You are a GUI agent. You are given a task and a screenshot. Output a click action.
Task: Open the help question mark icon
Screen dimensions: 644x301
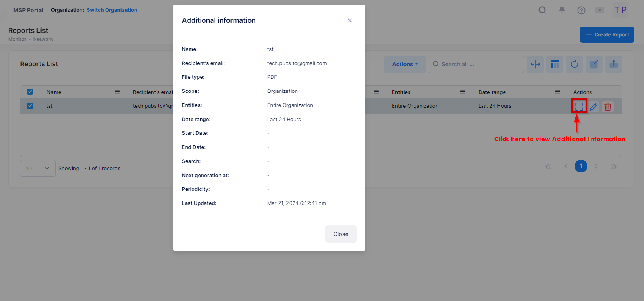pos(581,10)
